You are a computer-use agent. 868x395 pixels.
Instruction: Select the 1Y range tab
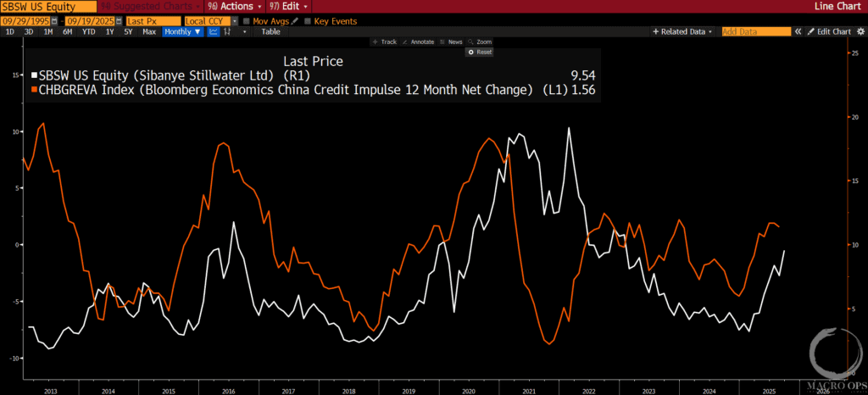(109, 31)
